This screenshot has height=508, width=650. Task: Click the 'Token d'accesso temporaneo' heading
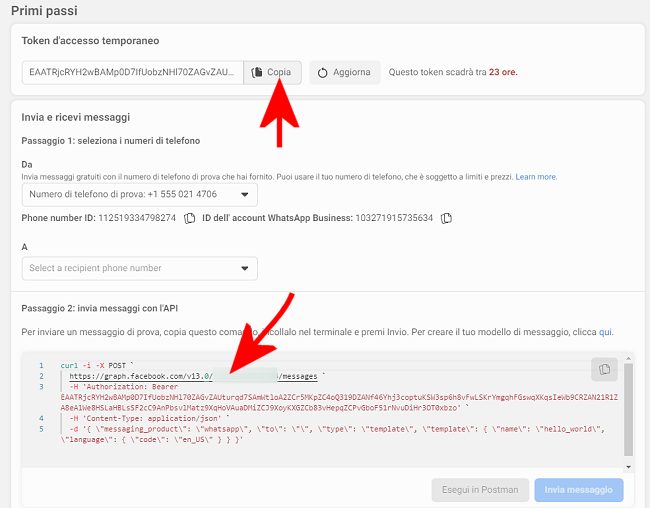pos(90,41)
